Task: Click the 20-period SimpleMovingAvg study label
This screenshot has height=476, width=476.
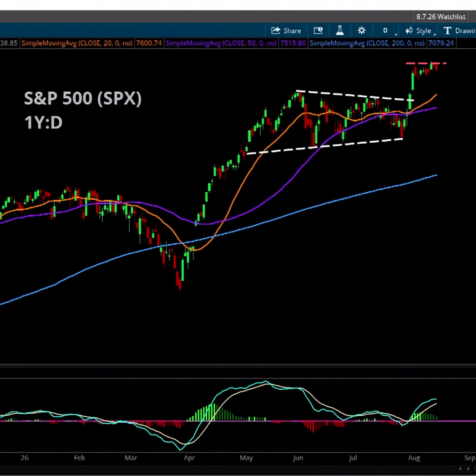Action: (x=77, y=43)
